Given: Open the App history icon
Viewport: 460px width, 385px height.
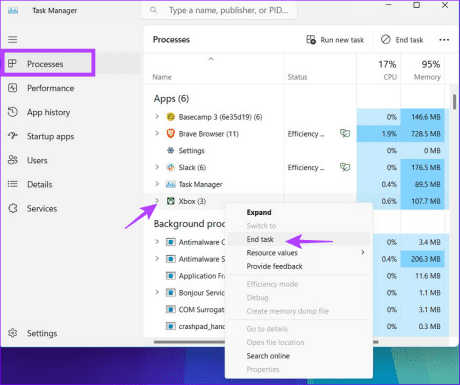Looking at the screenshot, I should coord(13,112).
